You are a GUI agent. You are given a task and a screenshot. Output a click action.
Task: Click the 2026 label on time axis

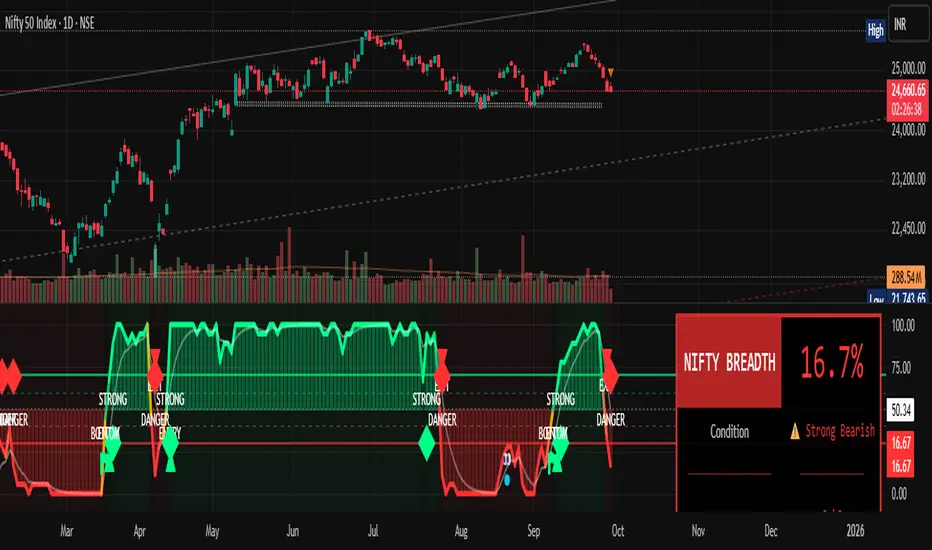click(855, 531)
